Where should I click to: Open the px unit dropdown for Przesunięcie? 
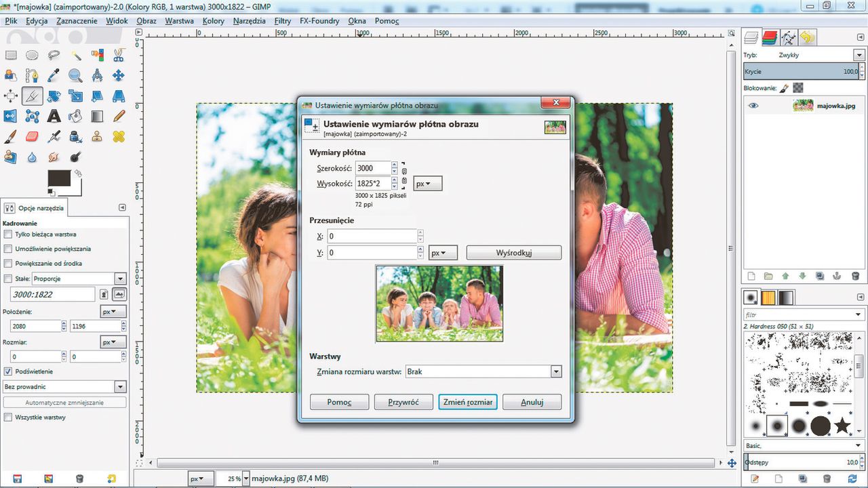click(443, 253)
